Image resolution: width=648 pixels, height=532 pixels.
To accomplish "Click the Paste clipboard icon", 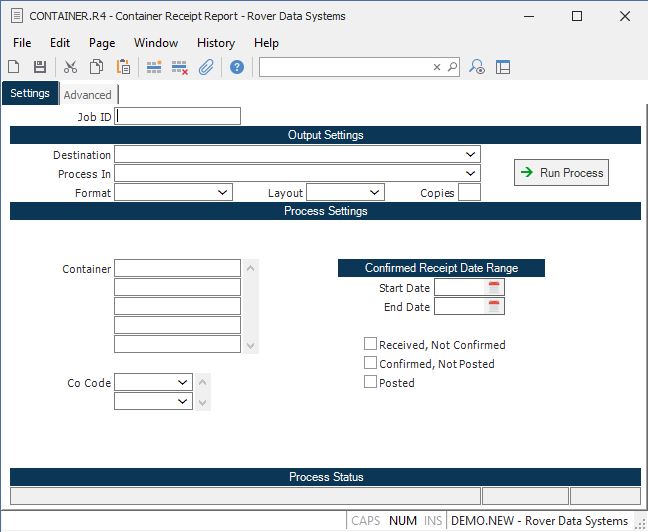I will (123, 67).
